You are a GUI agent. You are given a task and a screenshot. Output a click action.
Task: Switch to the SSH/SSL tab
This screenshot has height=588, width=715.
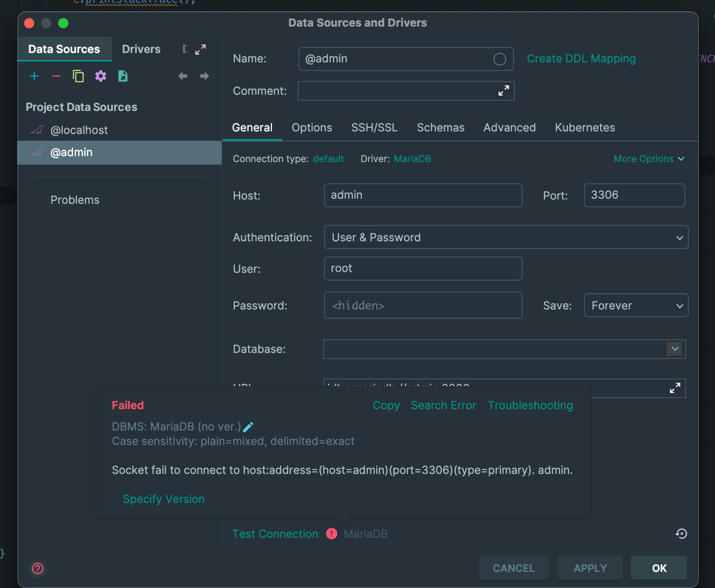(374, 128)
